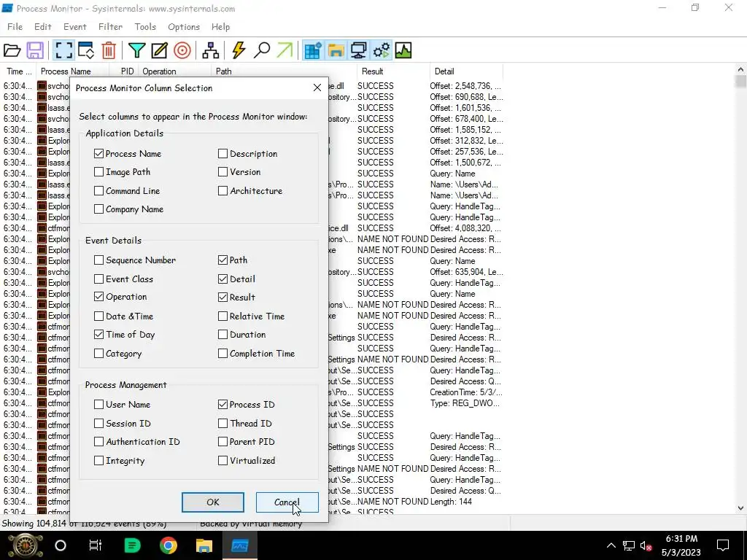Open the Options menu
This screenshot has height=560, width=747.
(x=184, y=27)
